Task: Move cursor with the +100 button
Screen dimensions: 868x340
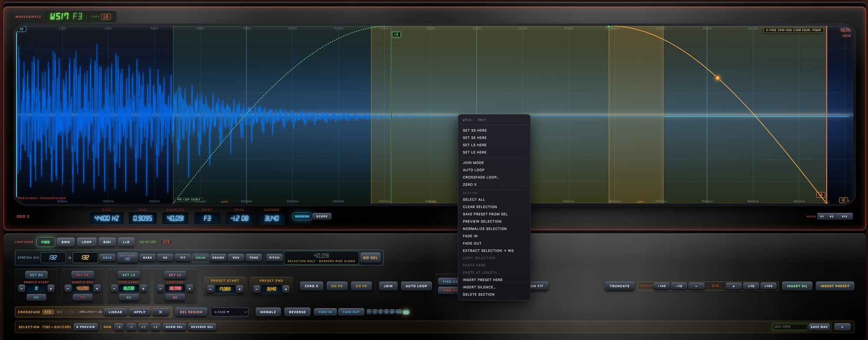Action: [x=769, y=286]
